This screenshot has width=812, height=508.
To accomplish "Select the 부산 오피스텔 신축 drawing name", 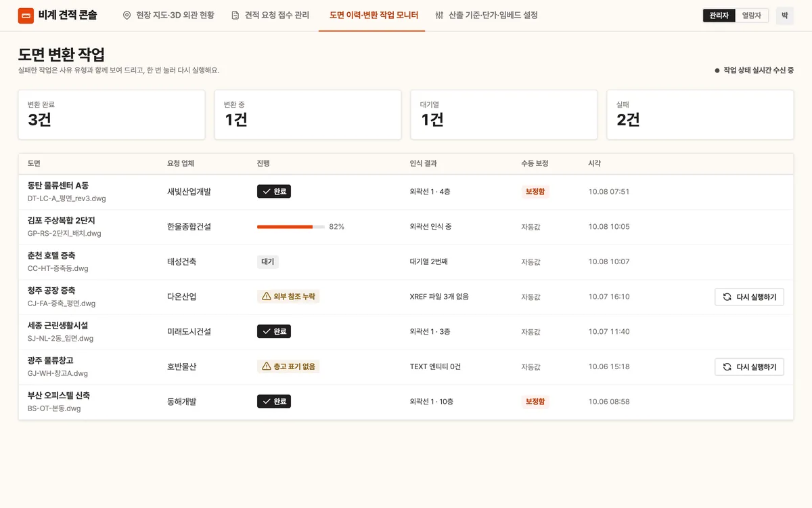I will click(x=58, y=396).
